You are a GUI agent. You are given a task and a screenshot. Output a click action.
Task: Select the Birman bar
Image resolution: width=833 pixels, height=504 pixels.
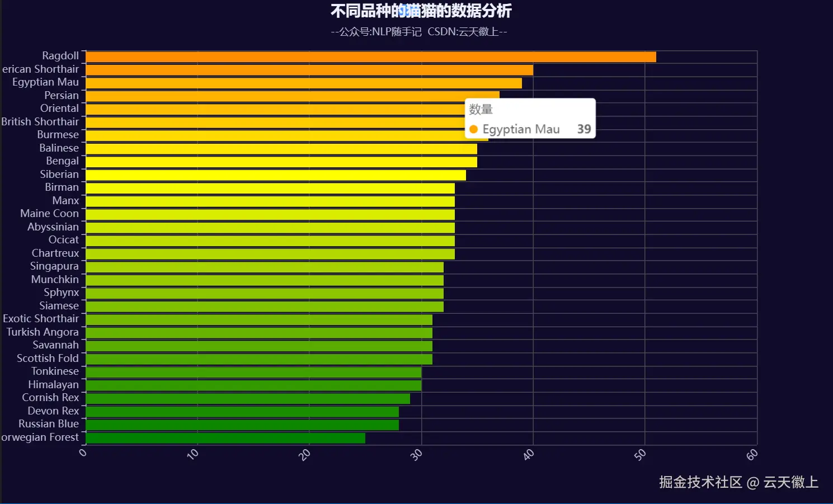(270, 188)
